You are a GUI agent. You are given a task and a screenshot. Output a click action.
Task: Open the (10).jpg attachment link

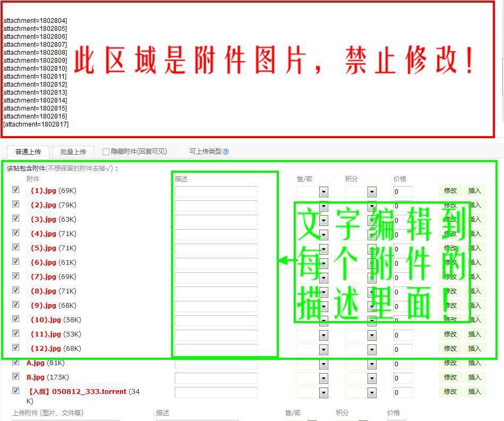tap(46, 319)
